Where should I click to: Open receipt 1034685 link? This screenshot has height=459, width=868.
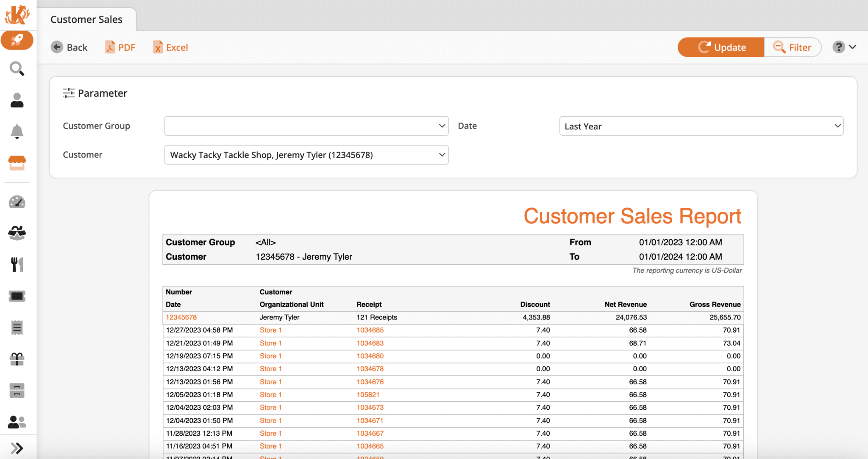click(x=370, y=330)
